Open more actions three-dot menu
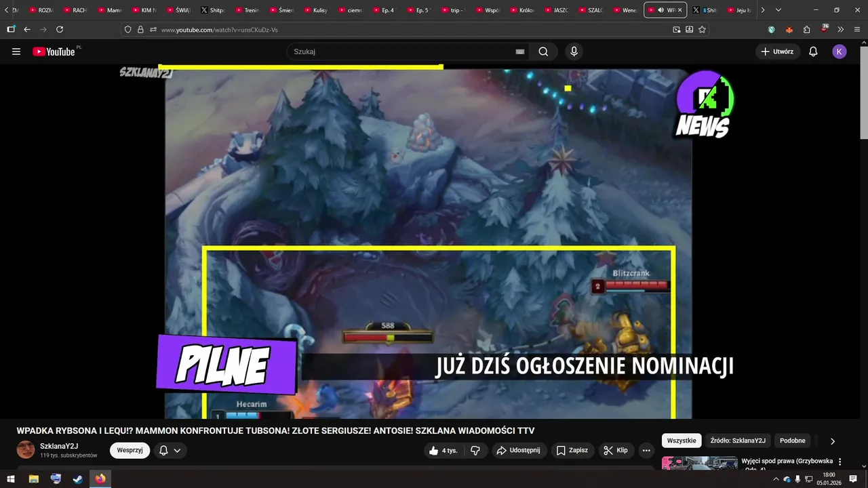 click(646, 450)
